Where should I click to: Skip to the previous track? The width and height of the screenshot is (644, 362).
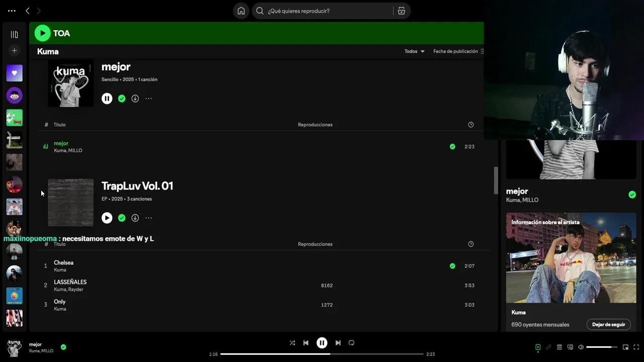tap(306, 343)
